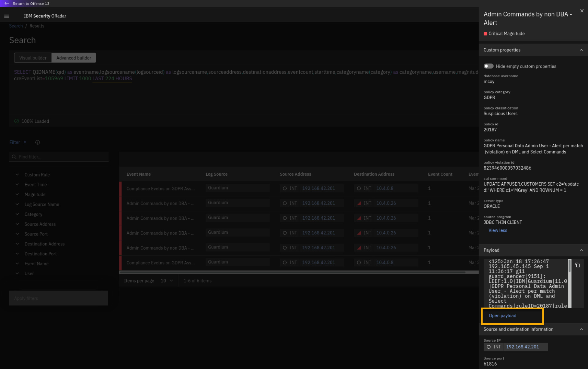588x369 pixels.
Task: Click the Source IP 192.168.42.201 link in panel
Action: (x=522, y=347)
